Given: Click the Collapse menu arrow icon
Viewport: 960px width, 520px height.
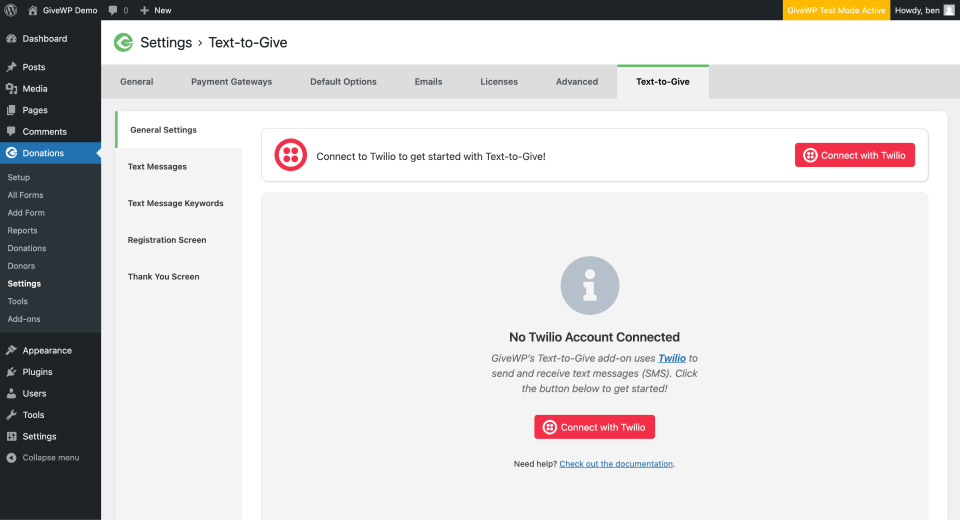Looking at the screenshot, I should (11, 458).
